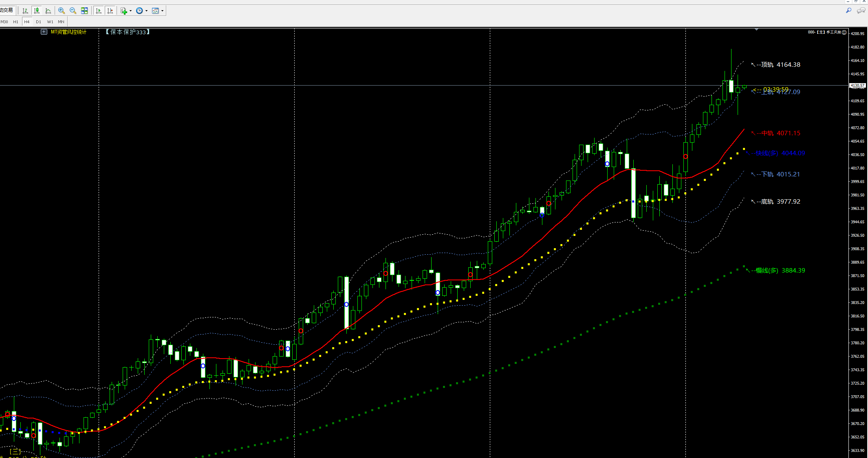Toggle chart shift from right edge
This screenshot has width=868, height=458.
(x=110, y=11)
